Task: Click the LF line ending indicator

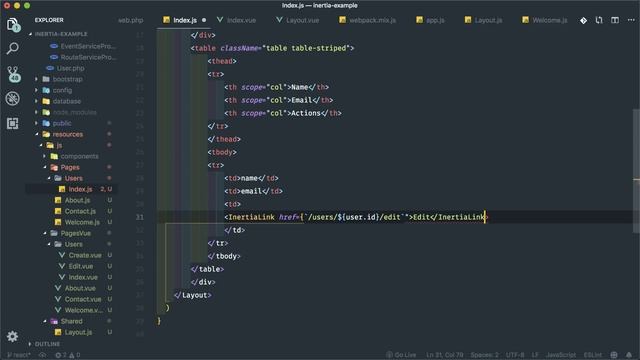Action: click(535, 355)
